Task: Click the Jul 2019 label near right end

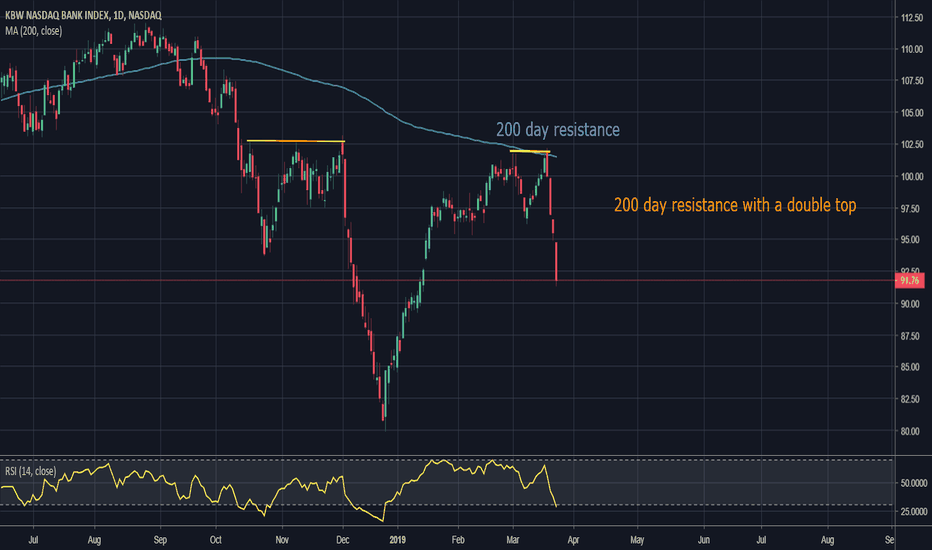Action: point(761,540)
